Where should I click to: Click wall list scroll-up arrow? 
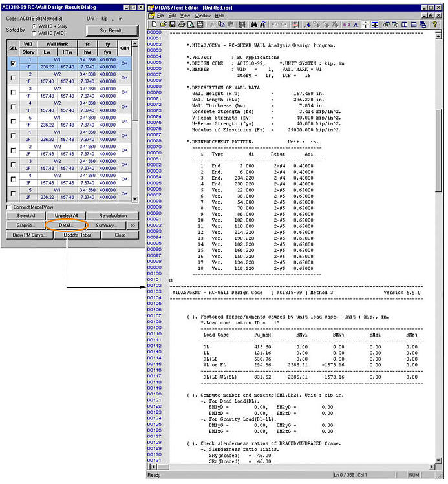click(x=135, y=43)
